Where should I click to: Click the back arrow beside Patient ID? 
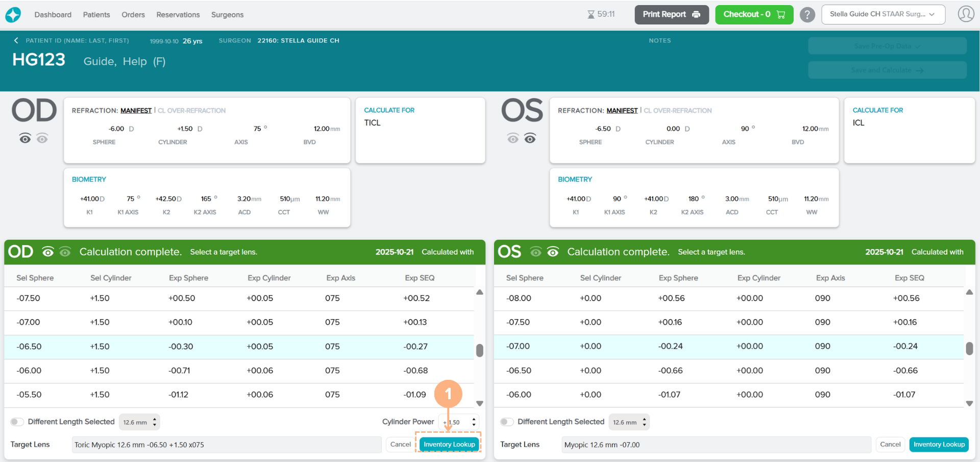click(x=16, y=41)
